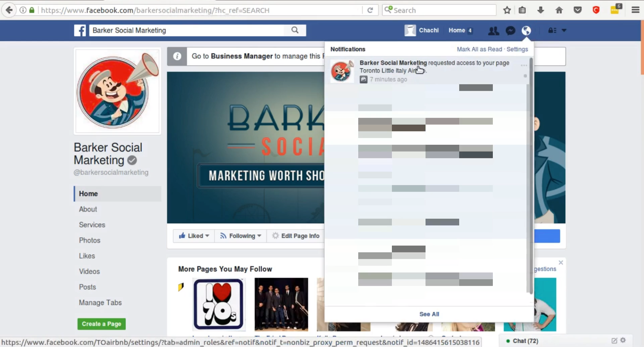Click See All notifications
This screenshot has height=347, width=644.
coord(429,314)
